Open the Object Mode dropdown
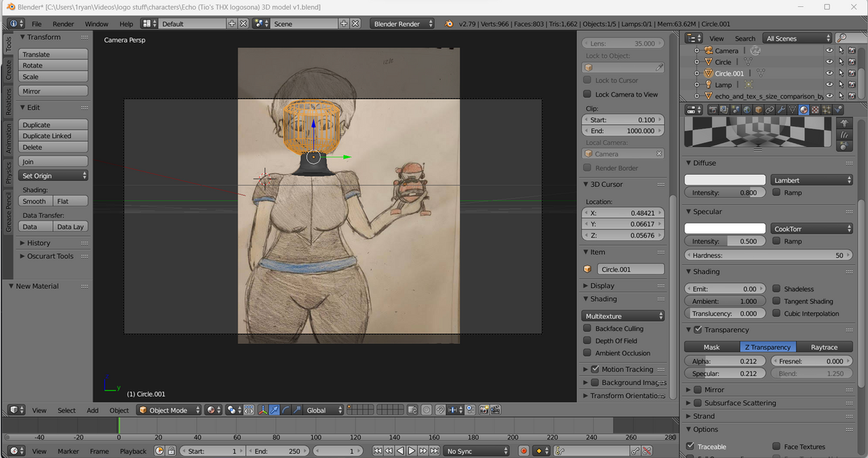This screenshot has height=458, width=868. (169, 410)
